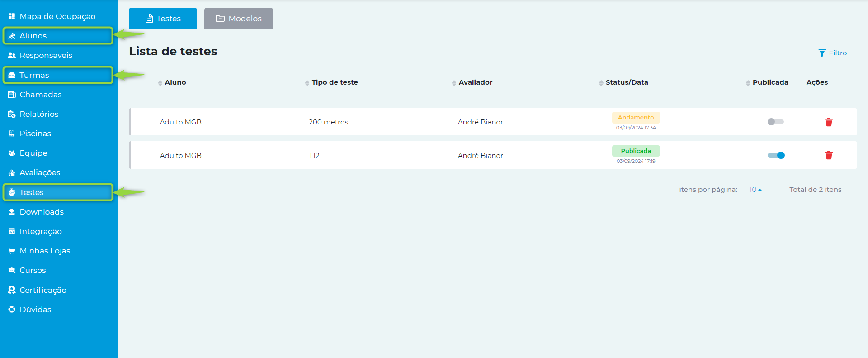Click the Cursos graduation cap icon

coord(12,270)
